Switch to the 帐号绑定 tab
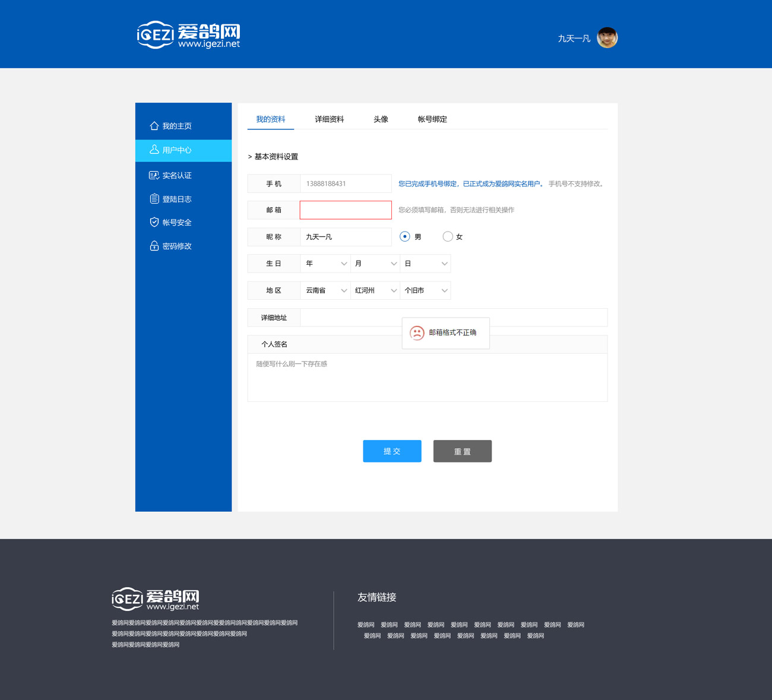The height and width of the screenshot is (700, 772). click(x=432, y=119)
